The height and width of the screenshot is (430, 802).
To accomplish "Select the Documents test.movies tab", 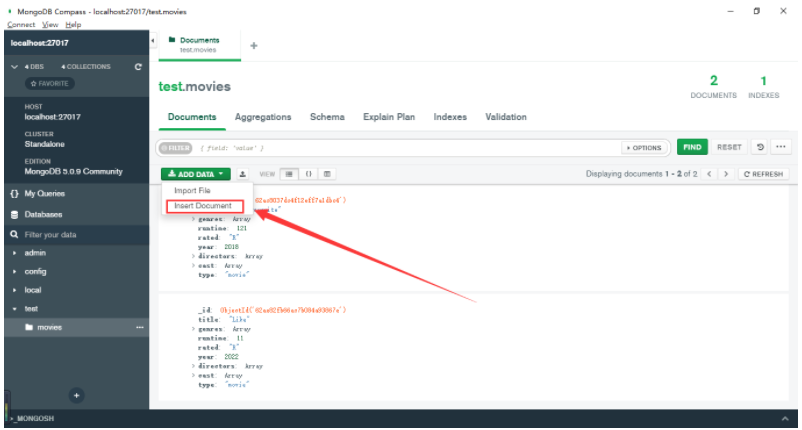I will click(199, 44).
